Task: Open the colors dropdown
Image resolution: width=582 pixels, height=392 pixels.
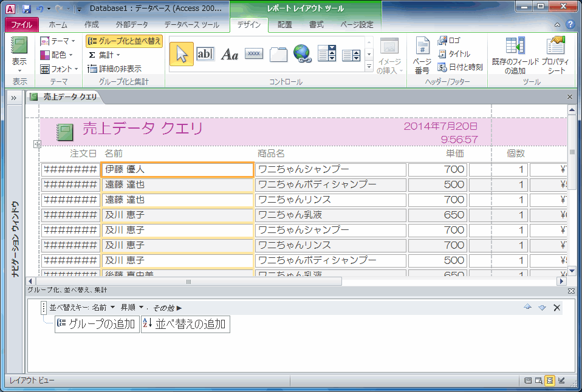Action: click(56, 55)
